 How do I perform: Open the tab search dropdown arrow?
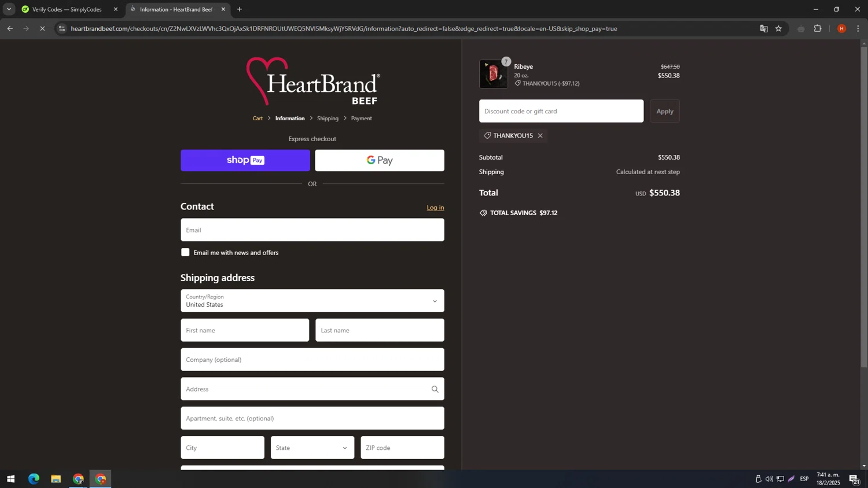pyautogui.click(x=9, y=9)
